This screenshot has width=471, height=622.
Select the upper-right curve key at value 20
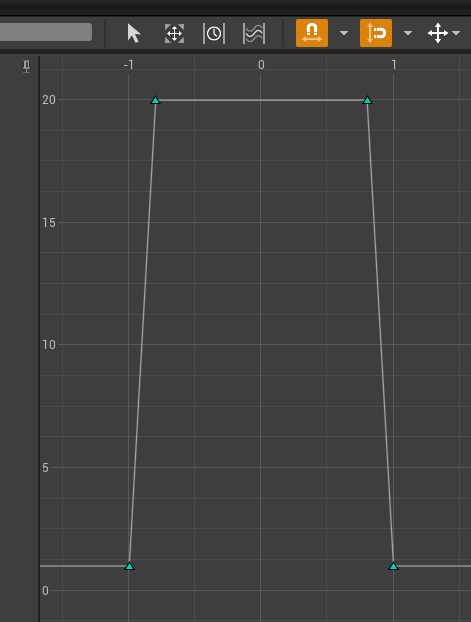point(367,100)
